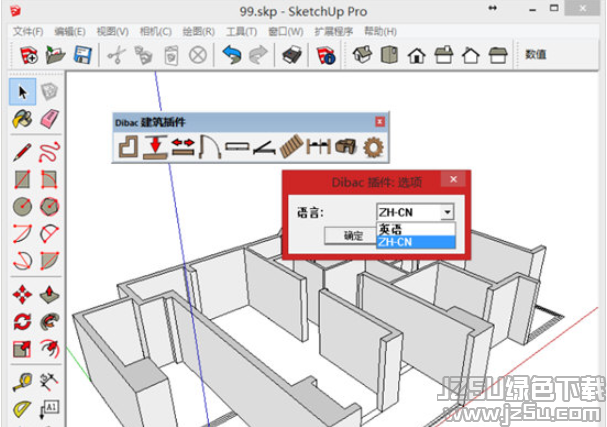The height and width of the screenshot is (427, 607).
Task: Select the Rotate tool
Action: pos(22,322)
